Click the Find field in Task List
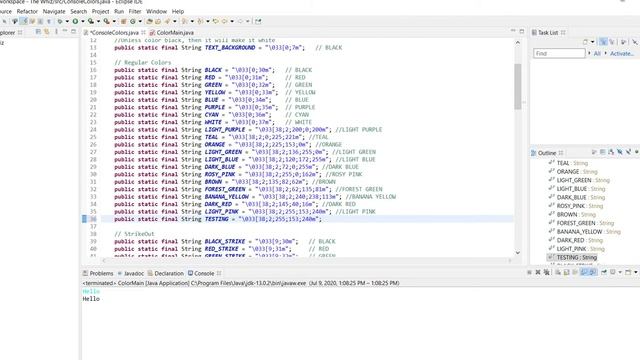The image size is (640, 360). [x=559, y=53]
